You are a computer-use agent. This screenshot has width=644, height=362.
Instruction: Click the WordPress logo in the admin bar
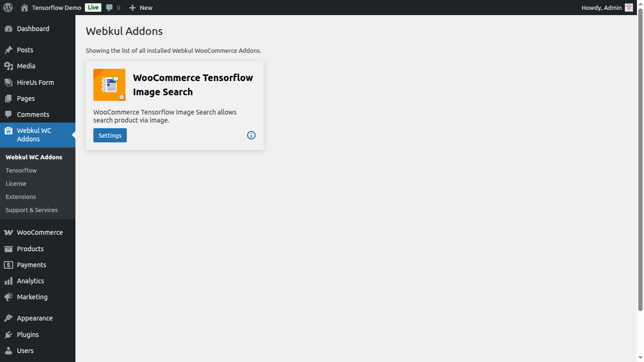(8, 8)
